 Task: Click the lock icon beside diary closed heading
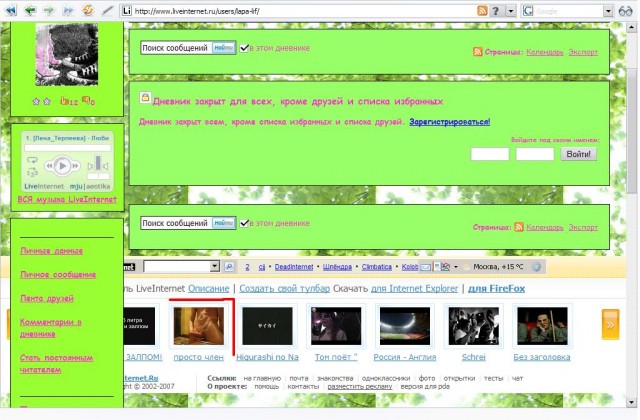pyautogui.click(x=145, y=97)
